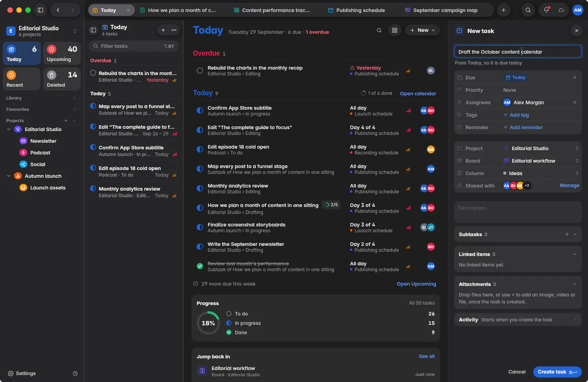Open calendar link in Today section
588x382 pixels.
(x=418, y=94)
